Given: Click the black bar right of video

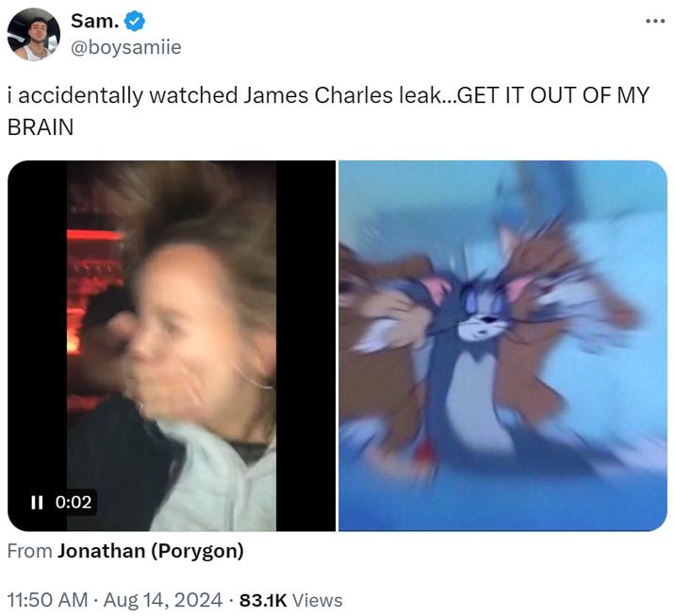Looking at the screenshot, I should (x=305, y=345).
